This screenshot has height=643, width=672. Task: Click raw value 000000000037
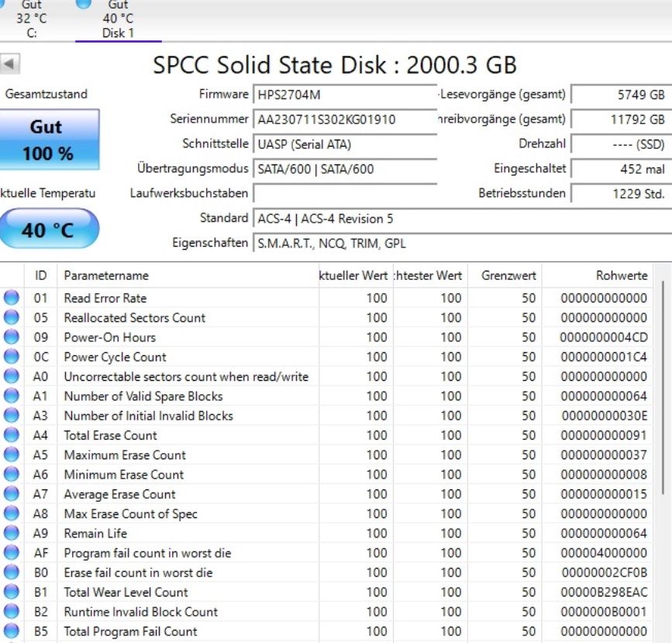pos(604,455)
